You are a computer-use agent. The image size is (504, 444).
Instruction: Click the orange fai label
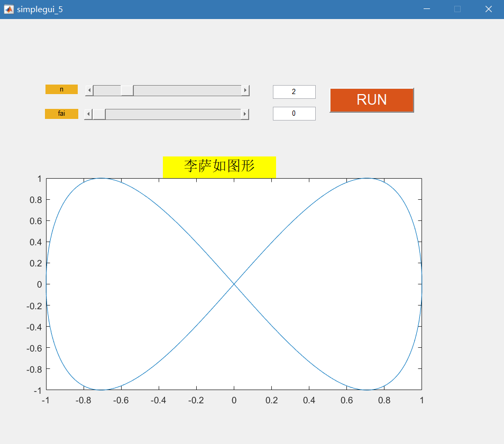point(61,114)
